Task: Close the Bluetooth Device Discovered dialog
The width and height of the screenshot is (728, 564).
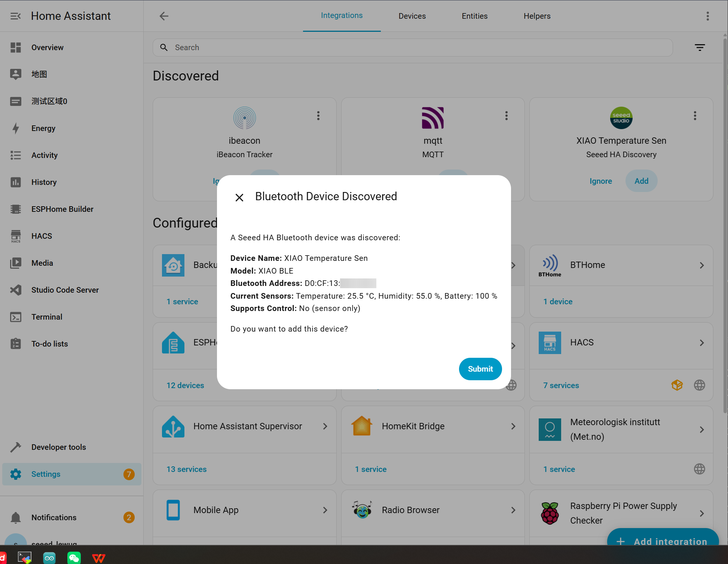Action: pyautogui.click(x=239, y=197)
